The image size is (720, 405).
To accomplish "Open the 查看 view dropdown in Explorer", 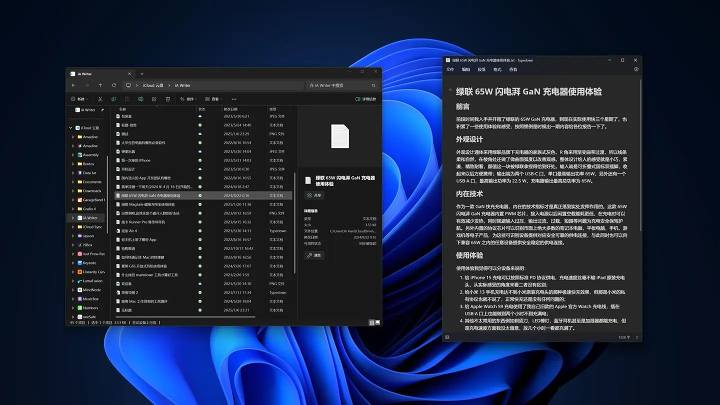I will point(212,99).
